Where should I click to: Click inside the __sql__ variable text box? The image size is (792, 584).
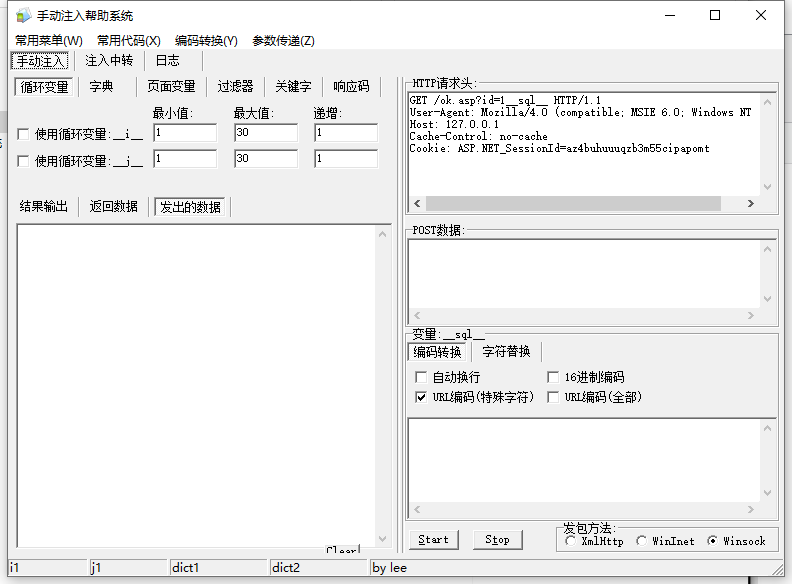pyautogui.click(x=584, y=461)
